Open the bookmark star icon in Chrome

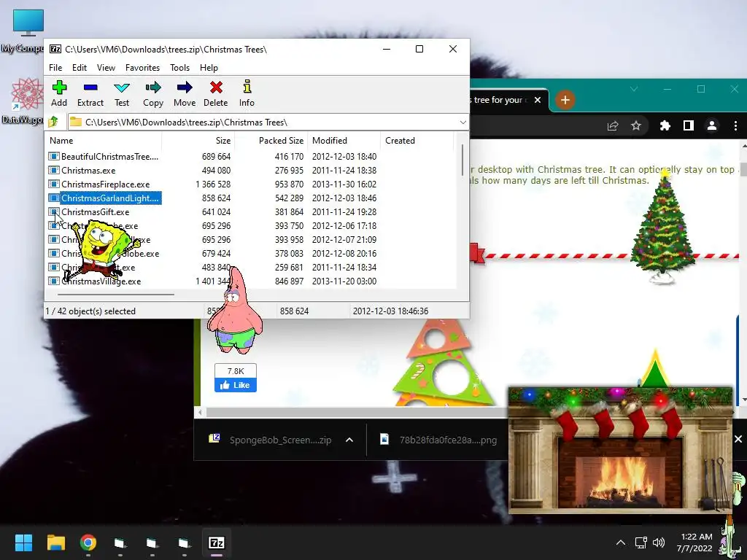[x=636, y=125]
